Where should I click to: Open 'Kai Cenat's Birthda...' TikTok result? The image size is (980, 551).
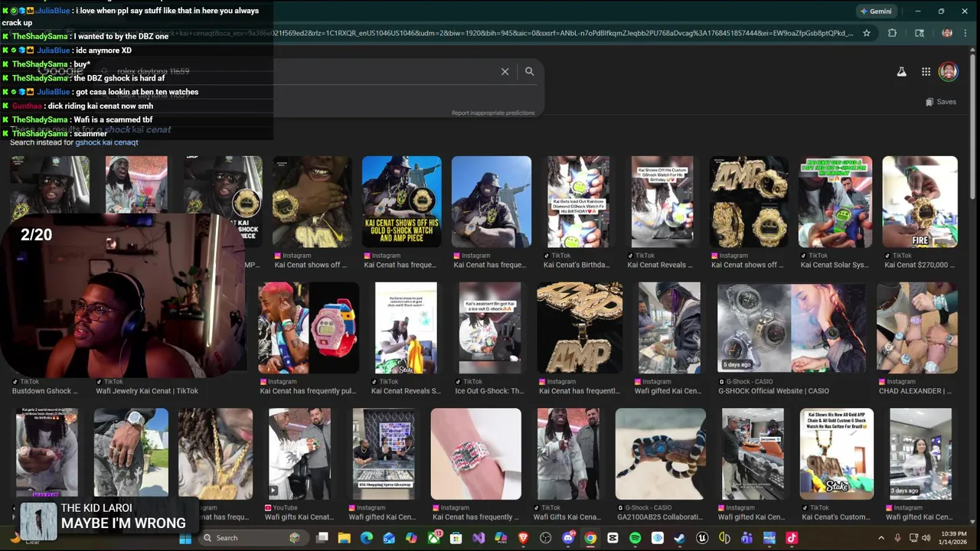coord(578,265)
